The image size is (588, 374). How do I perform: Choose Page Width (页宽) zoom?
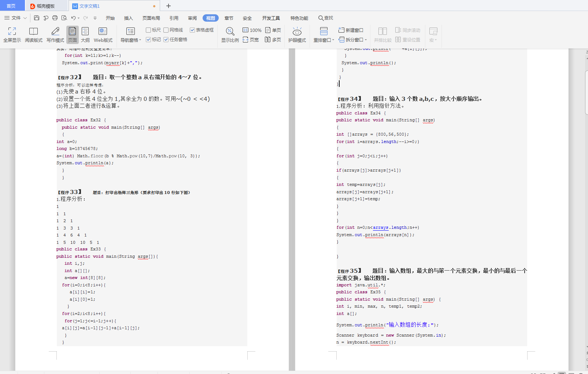click(251, 40)
